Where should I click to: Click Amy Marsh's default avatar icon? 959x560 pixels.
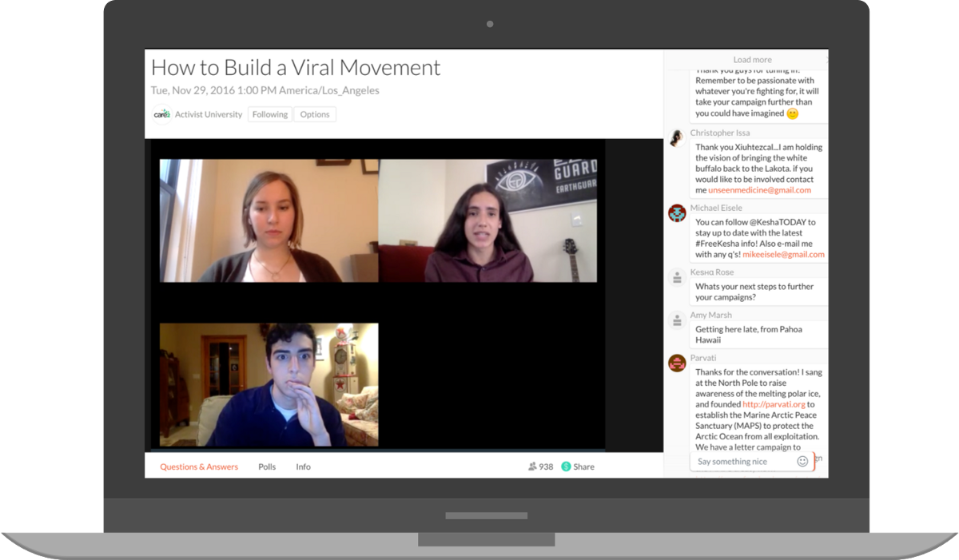coord(677,320)
